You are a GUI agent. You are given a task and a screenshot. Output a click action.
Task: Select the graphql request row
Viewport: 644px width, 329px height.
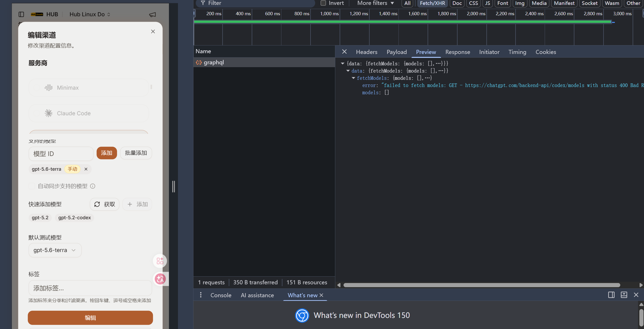point(264,62)
